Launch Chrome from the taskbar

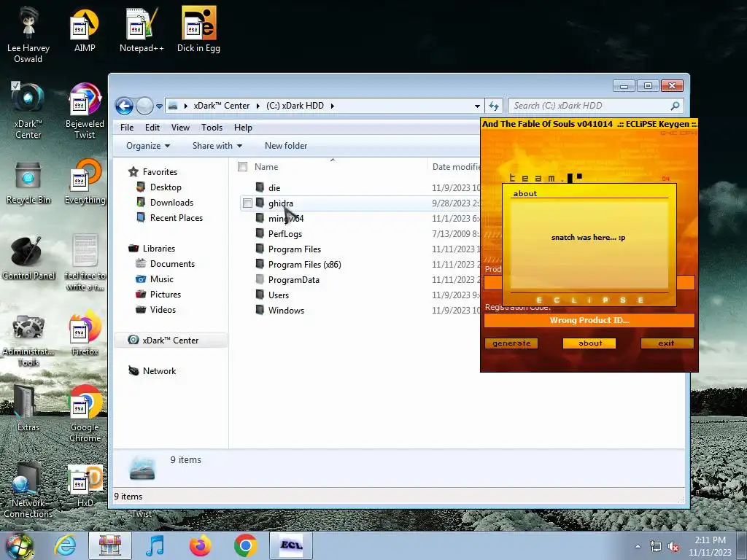[x=245, y=545]
